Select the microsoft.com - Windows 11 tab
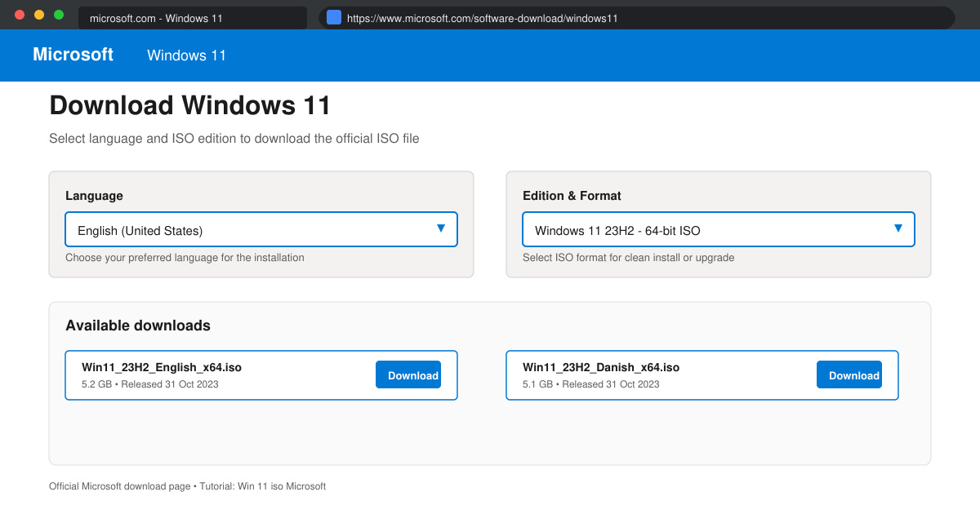Screen dimensions: 980x514 coord(193,18)
